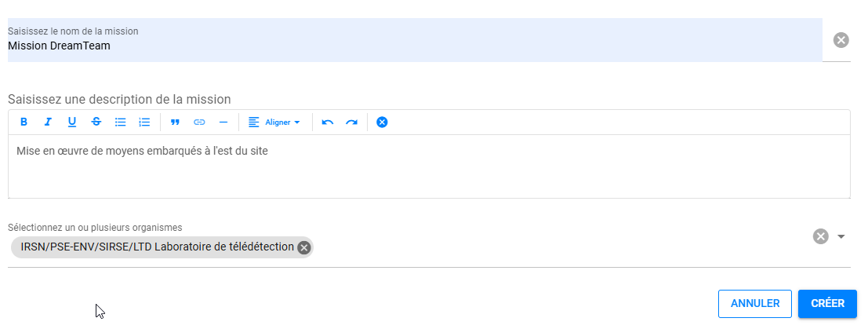Remove the IRSN Laboratoire de télédétection chip

point(303,247)
